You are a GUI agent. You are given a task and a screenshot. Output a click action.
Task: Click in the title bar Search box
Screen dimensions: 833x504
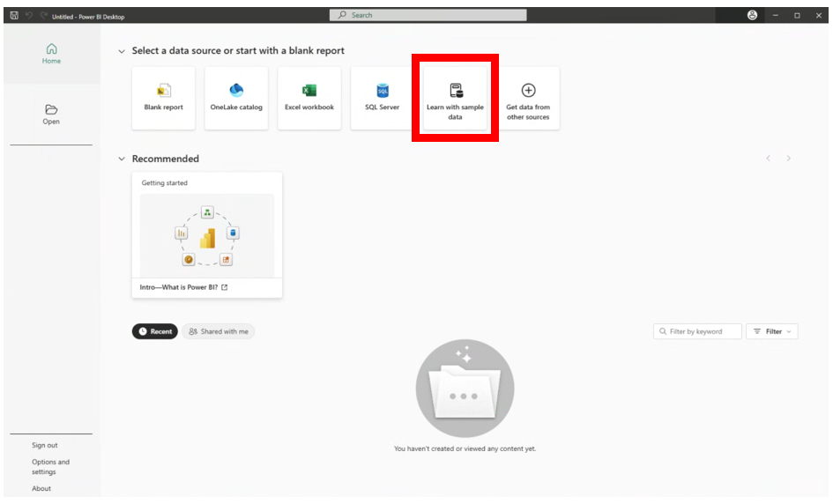pyautogui.click(x=428, y=15)
